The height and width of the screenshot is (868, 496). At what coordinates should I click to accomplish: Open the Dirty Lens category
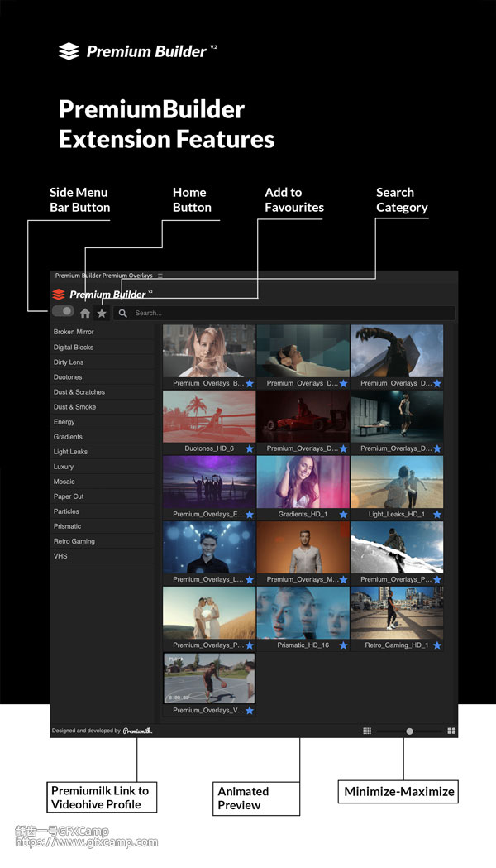(x=103, y=362)
